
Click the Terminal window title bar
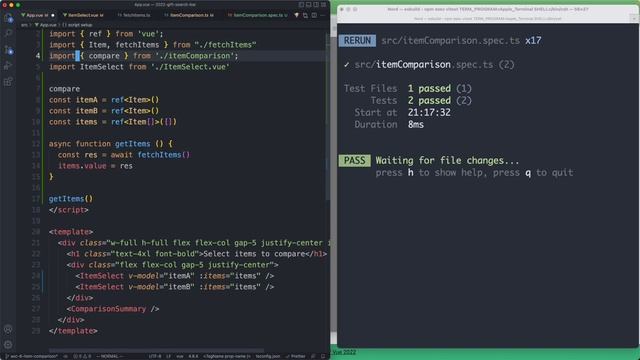(489, 9)
